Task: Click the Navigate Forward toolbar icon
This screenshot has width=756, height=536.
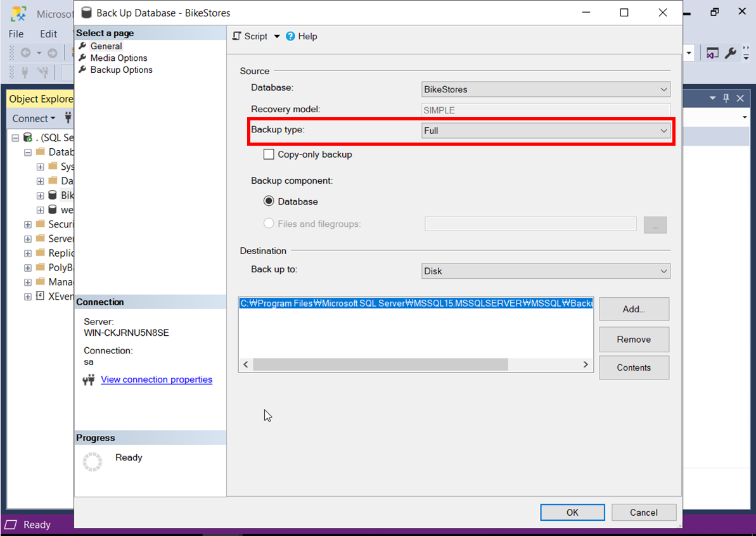Action: 53,53
